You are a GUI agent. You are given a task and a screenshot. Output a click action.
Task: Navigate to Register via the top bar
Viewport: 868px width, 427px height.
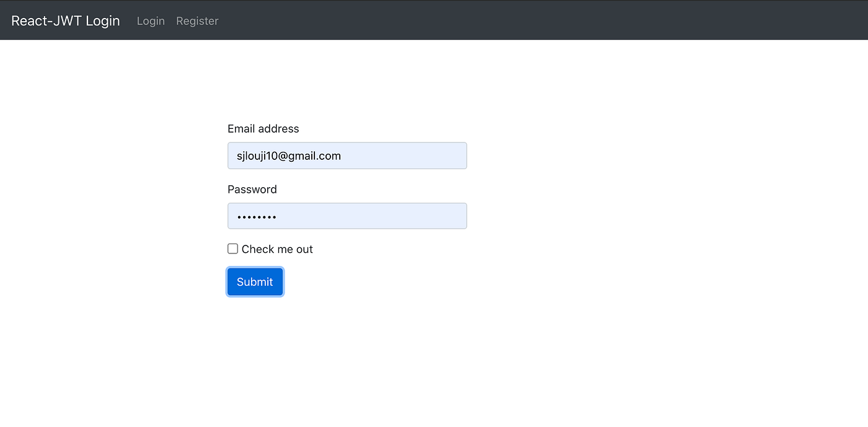tap(197, 20)
